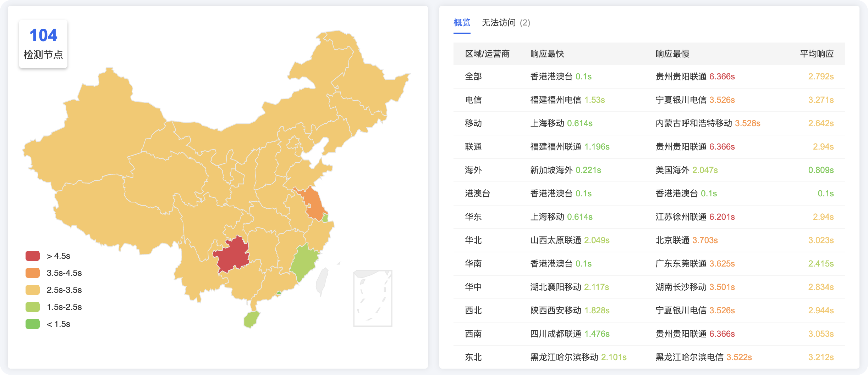
Task: Switch to the 无法访问 tab
Action: point(506,23)
